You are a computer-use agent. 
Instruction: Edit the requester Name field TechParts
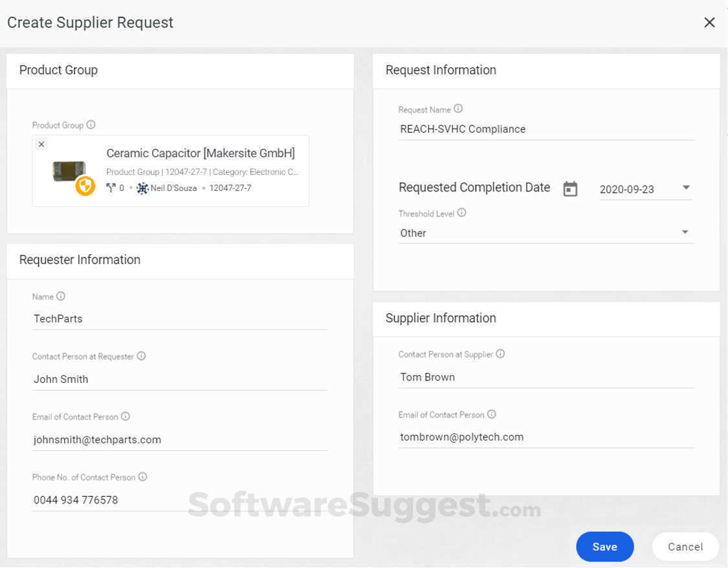pos(179,318)
